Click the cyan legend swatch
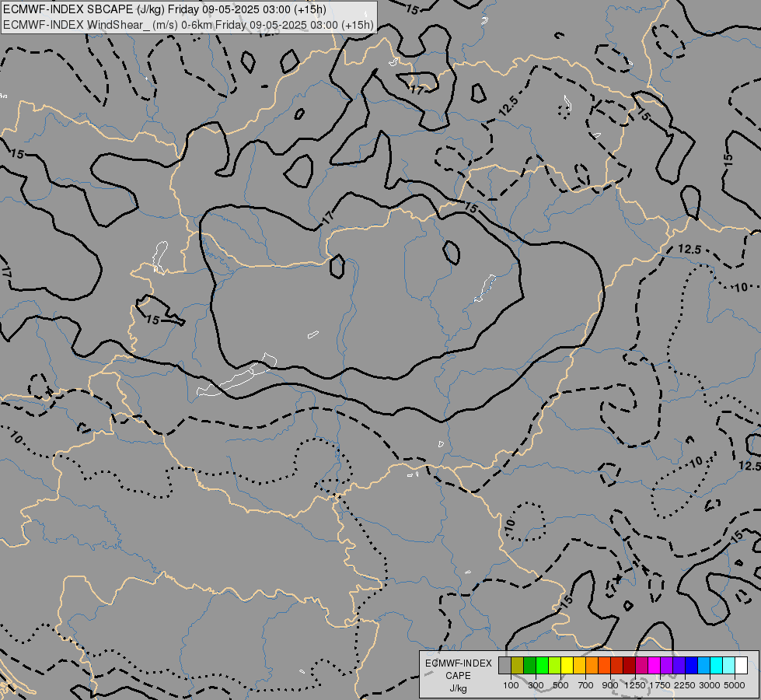 (x=717, y=665)
